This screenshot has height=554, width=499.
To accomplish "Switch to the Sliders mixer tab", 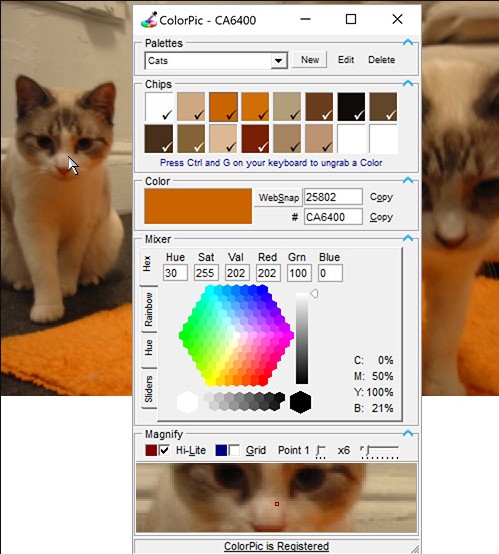I will [149, 389].
